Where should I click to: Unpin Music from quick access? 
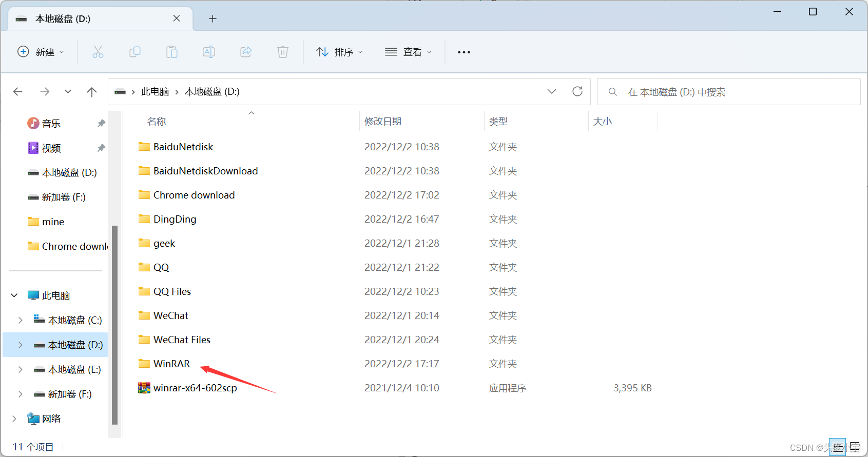click(x=101, y=123)
